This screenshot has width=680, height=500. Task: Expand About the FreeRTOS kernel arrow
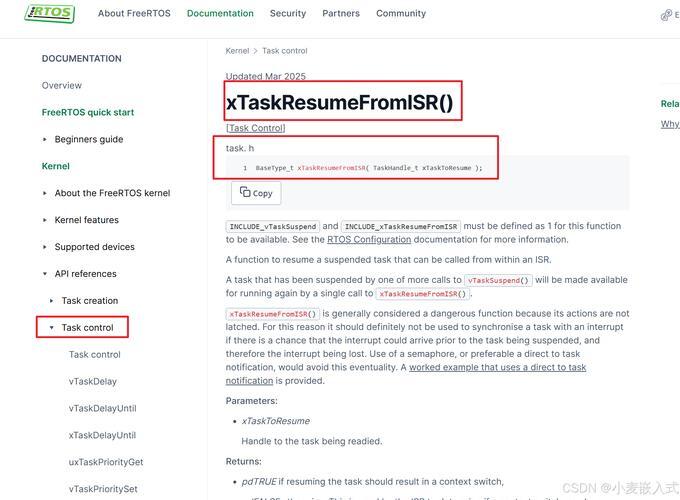click(45, 193)
